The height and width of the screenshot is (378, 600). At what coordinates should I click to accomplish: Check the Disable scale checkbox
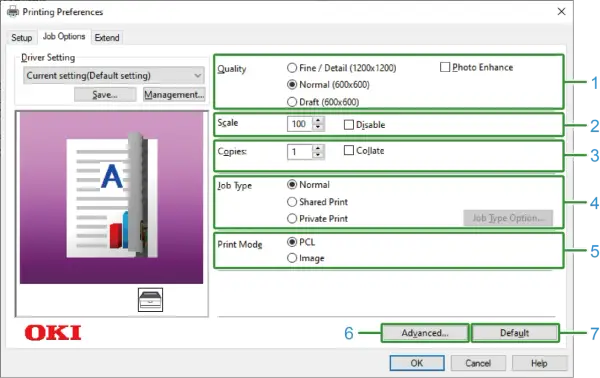pos(349,125)
